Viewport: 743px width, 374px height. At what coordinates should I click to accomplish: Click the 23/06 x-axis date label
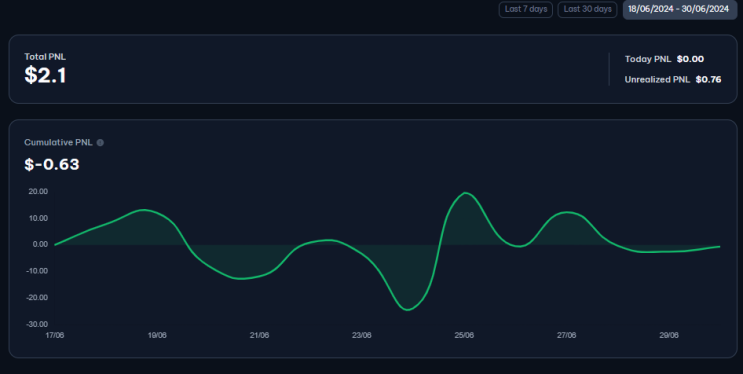(362, 335)
